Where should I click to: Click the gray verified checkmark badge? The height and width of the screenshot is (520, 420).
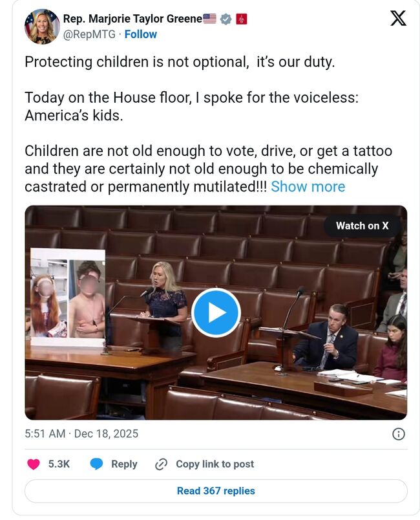[x=226, y=19]
